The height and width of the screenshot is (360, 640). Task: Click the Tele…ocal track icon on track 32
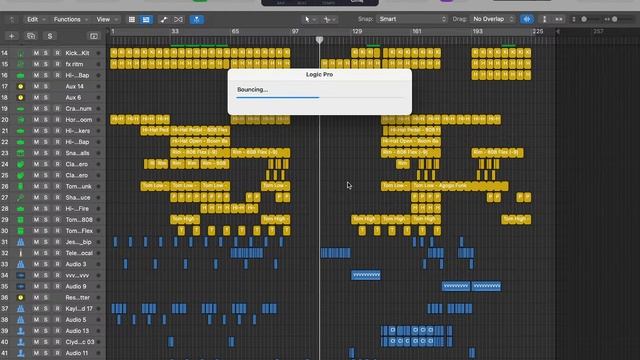coord(20,253)
